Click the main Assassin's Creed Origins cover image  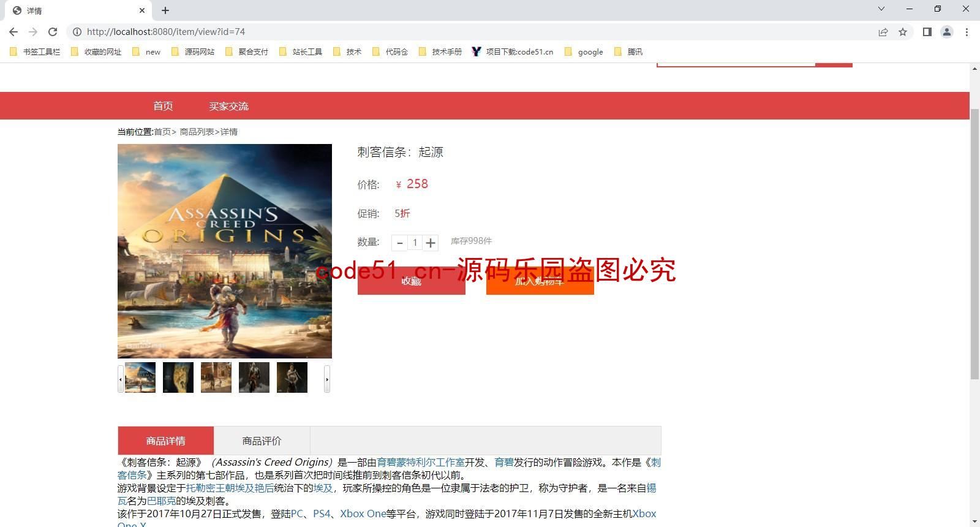tap(225, 251)
